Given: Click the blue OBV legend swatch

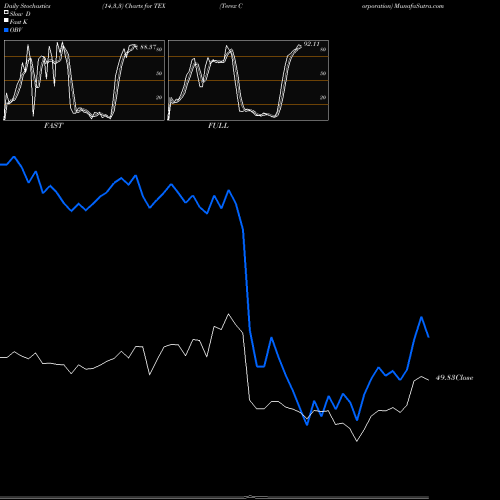Looking at the screenshot, I should pyautogui.click(x=6, y=30).
